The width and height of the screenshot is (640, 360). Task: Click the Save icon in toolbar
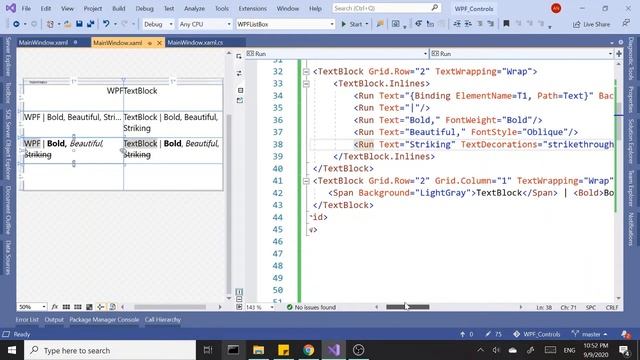[79, 24]
